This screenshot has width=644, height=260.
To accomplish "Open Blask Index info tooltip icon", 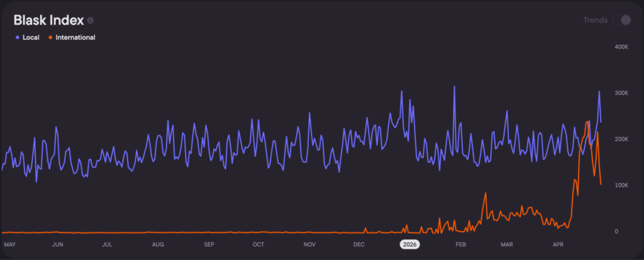I will click(x=91, y=20).
